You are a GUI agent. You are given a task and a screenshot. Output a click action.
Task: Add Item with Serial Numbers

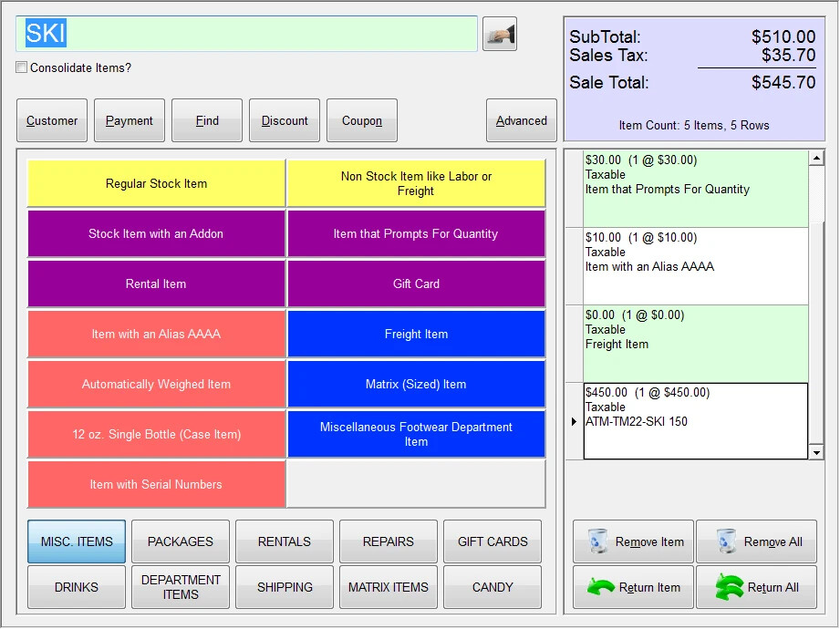(157, 484)
